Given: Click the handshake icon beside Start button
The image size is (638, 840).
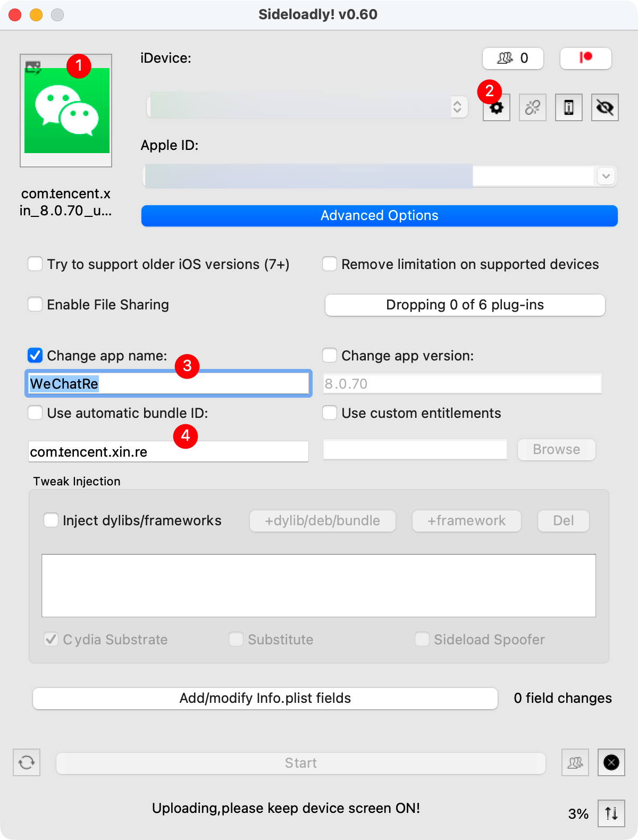Looking at the screenshot, I should tap(575, 762).
